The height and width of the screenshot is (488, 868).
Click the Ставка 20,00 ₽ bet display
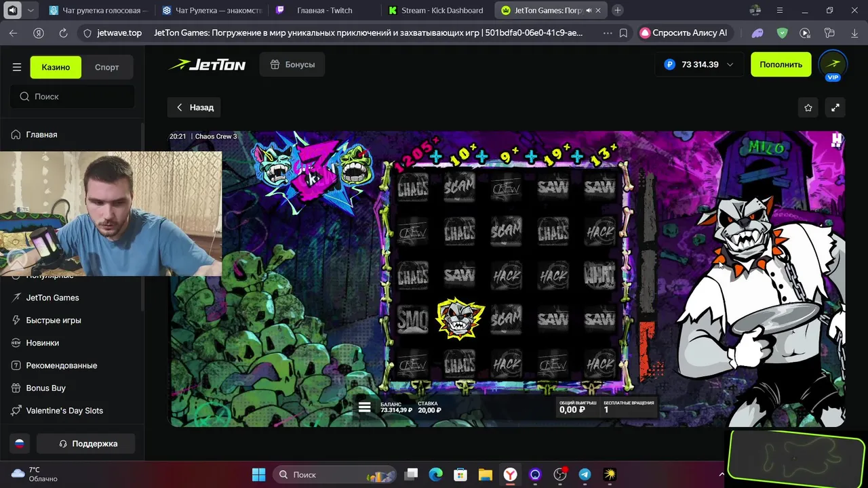429,407
